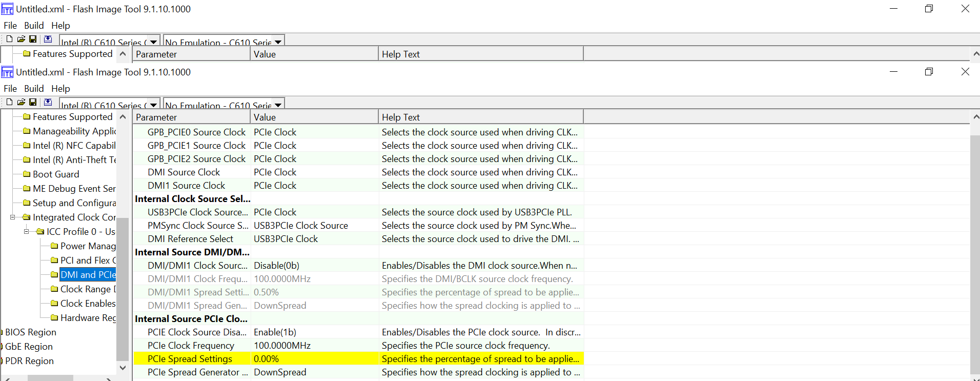980x381 pixels.
Task: Select the ME Debug Event Service tree item
Action: 74,189
